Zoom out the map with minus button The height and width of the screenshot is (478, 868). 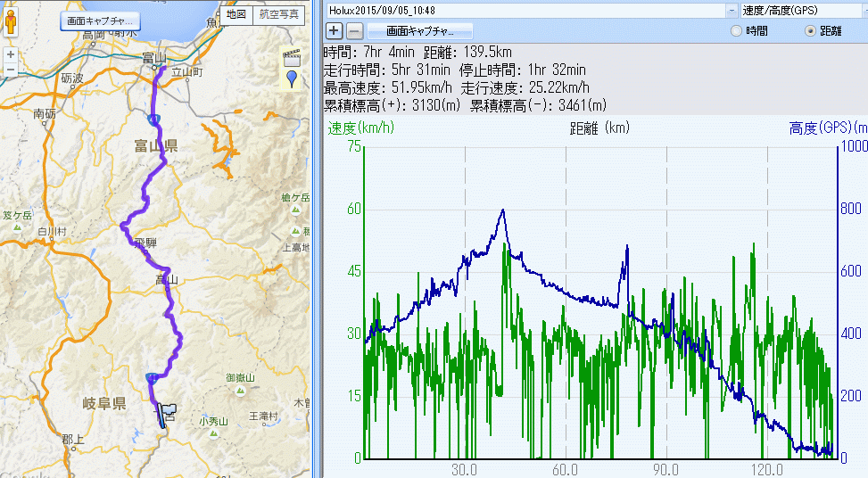tap(10, 69)
